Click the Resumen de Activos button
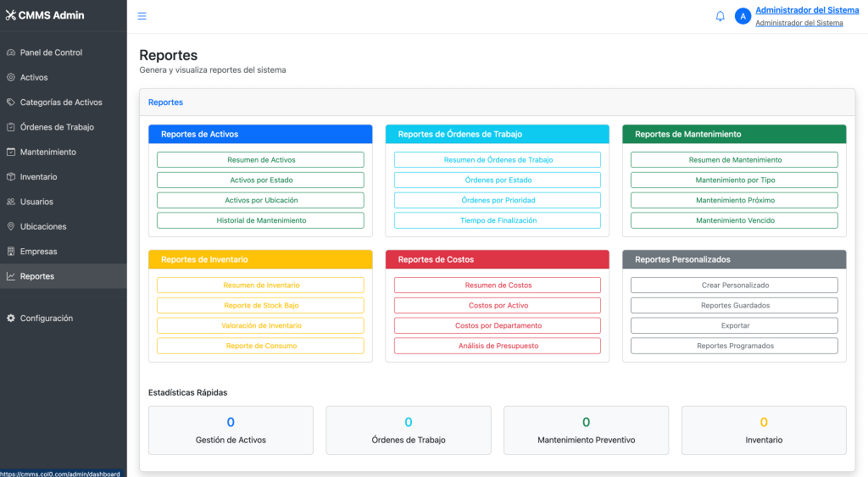Screen dimensions: 868x477 click(260, 160)
